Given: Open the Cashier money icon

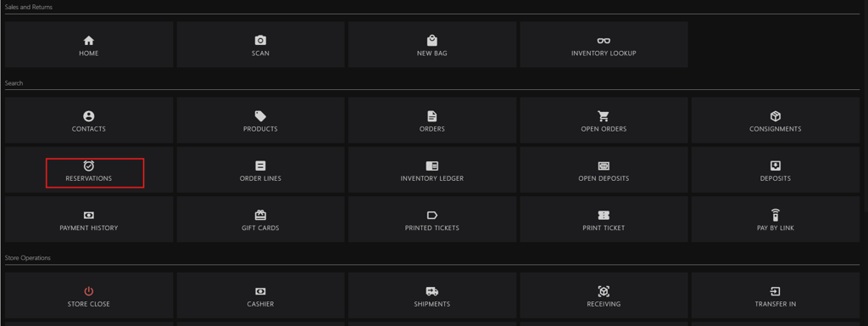Looking at the screenshot, I should pyautogui.click(x=260, y=291).
